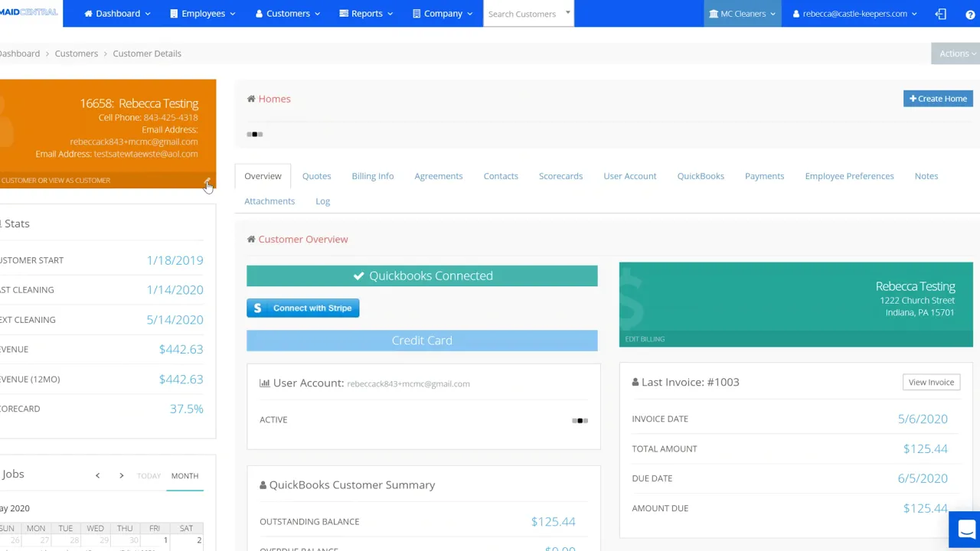The width and height of the screenshot is (980, 551).
Task: Open the Scorecards tab
Action: tap(560, 176)
